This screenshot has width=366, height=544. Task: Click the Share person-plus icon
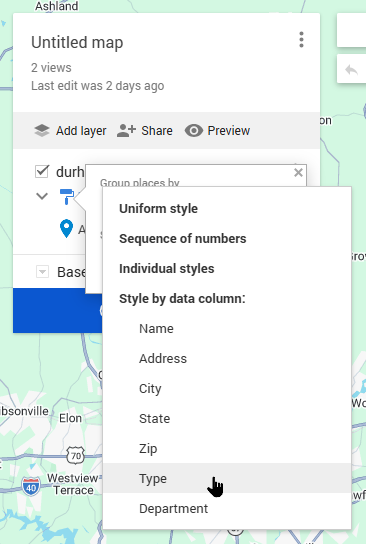(126, 130)
